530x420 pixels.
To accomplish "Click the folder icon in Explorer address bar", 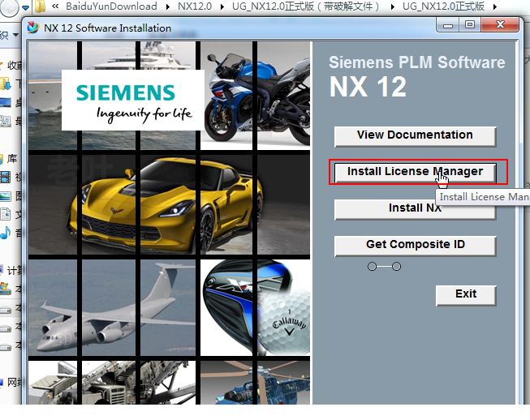I will point(41,6).
